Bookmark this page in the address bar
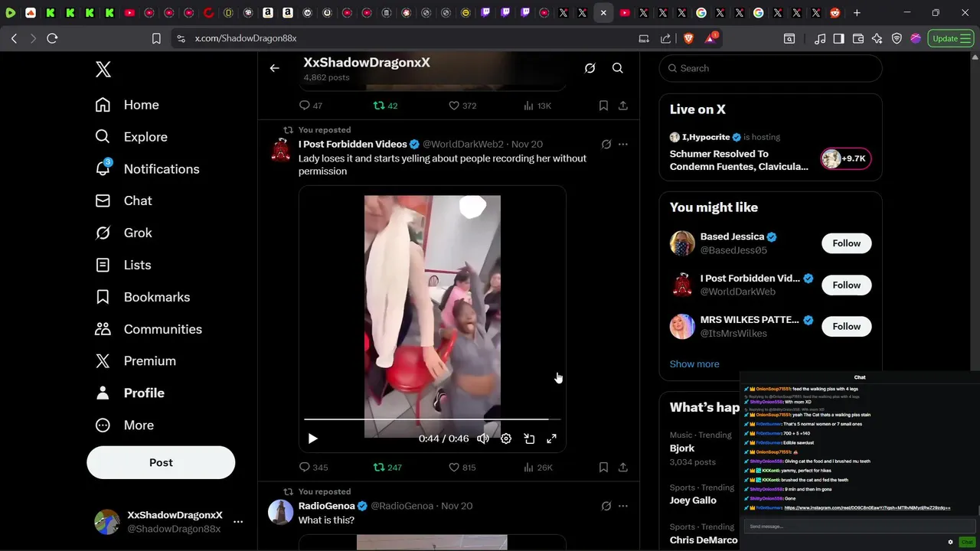This screenshot has height=551, width=980. 156,38
